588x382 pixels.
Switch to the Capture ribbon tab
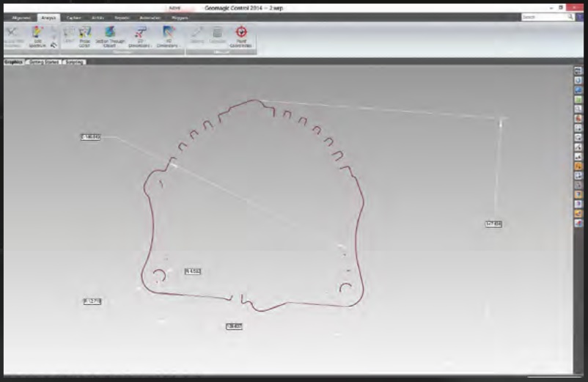click(x=73, y=17)
